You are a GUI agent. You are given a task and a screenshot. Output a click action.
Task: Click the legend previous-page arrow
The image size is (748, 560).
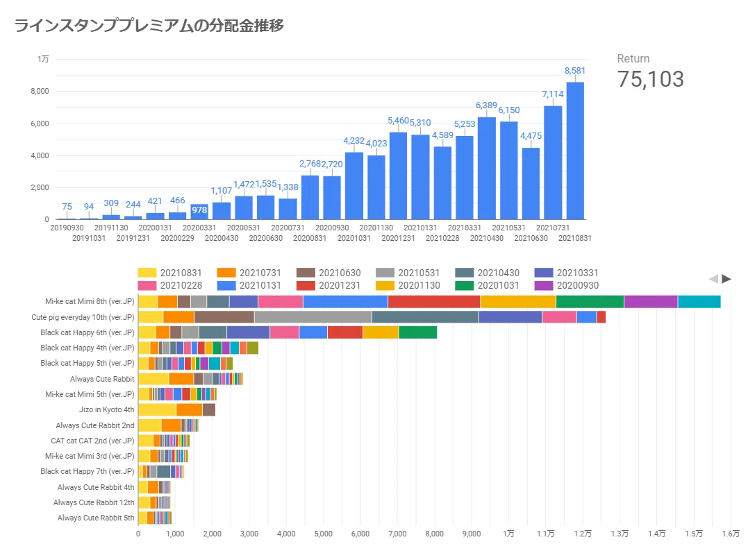click(x=713, y=279)
